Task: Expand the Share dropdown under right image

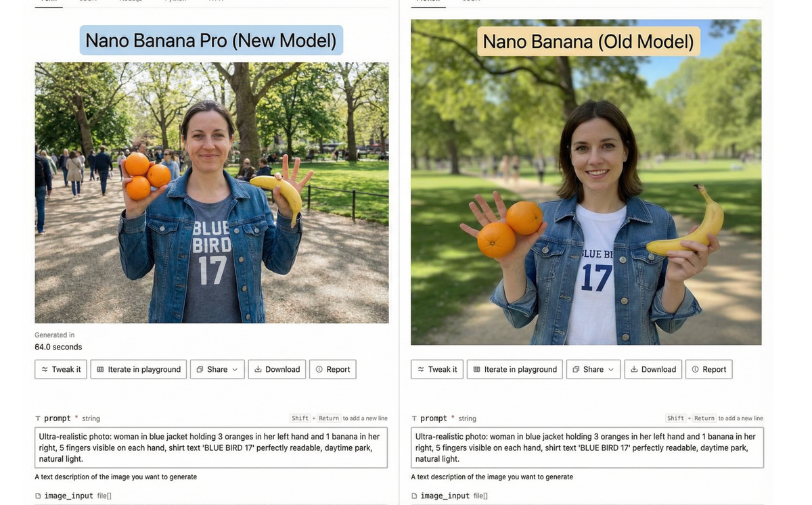Action: tap(593, 369)
